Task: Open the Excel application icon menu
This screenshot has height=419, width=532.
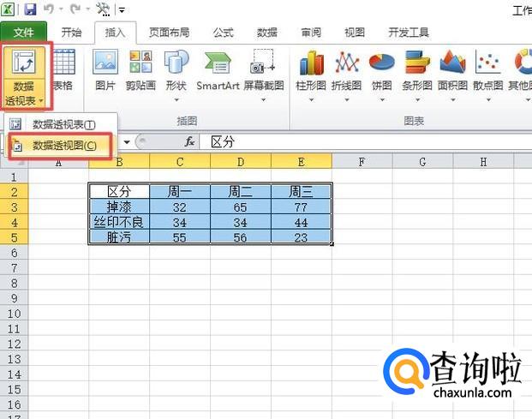Action: click(x=8, y=9)
